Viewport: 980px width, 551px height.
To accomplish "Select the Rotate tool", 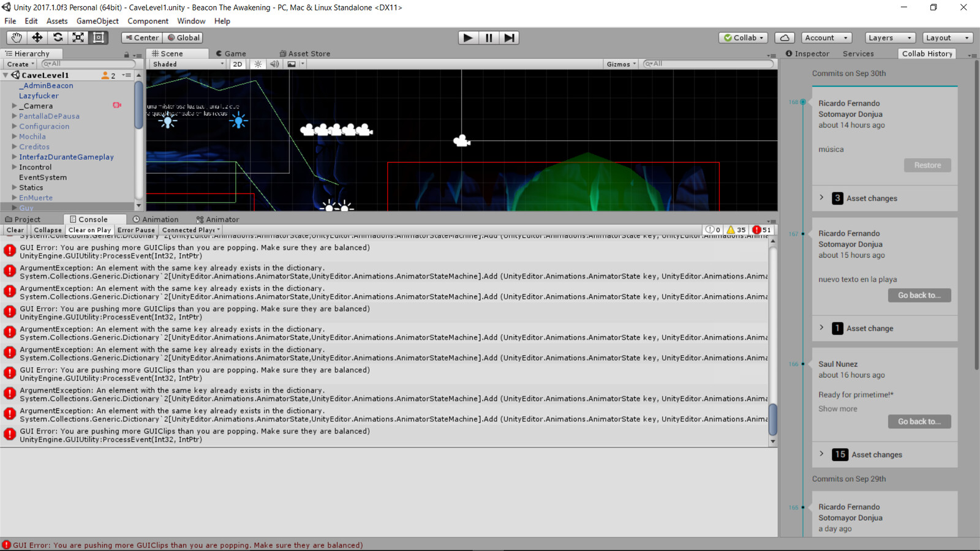I will point(58,37).
